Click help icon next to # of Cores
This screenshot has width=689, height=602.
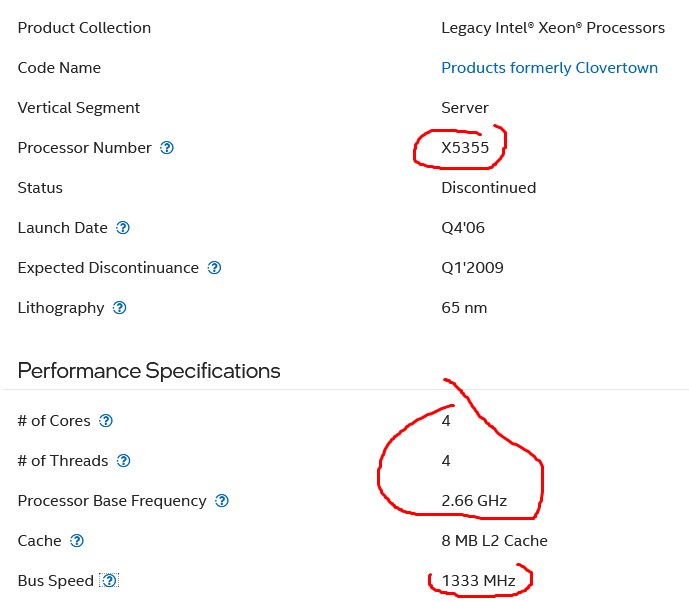(x=105, y=421)
